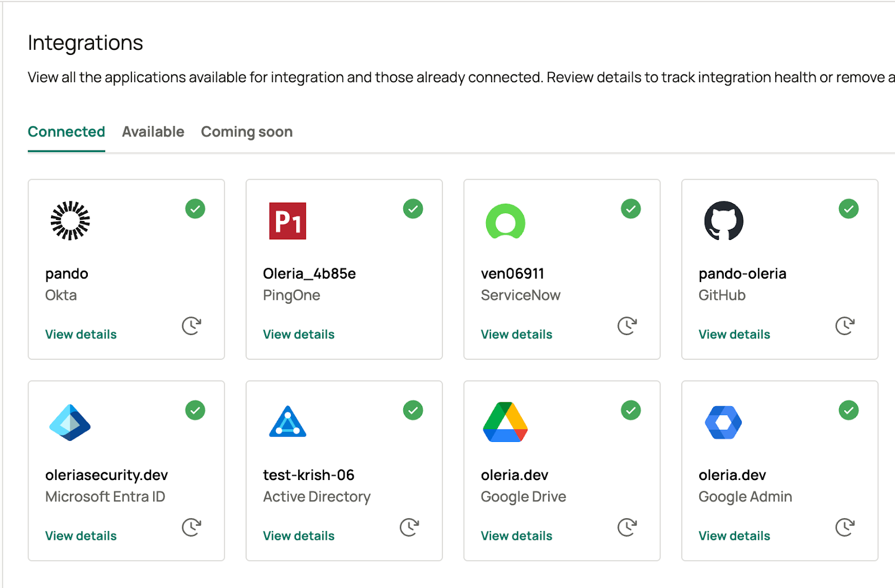Image resolution: width=895 pixels, height=588 pixels.
Task: Click the Microsoft Entra ID diamond logo
Action: pos(70,422)
